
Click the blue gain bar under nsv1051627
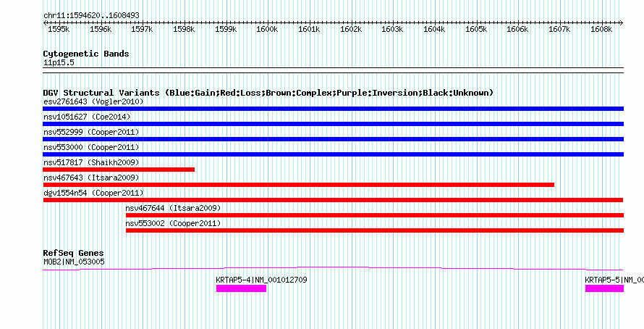[x=334, y=124]
